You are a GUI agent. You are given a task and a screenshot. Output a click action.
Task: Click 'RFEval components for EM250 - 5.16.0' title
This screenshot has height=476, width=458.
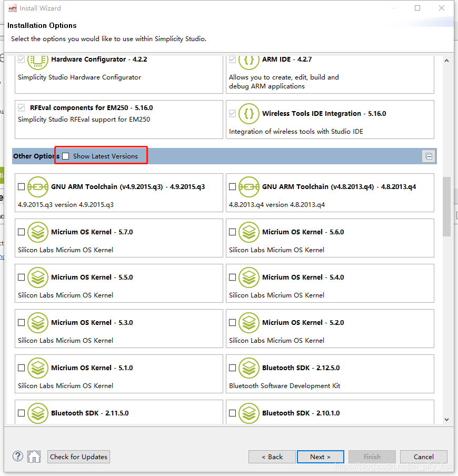92,108
